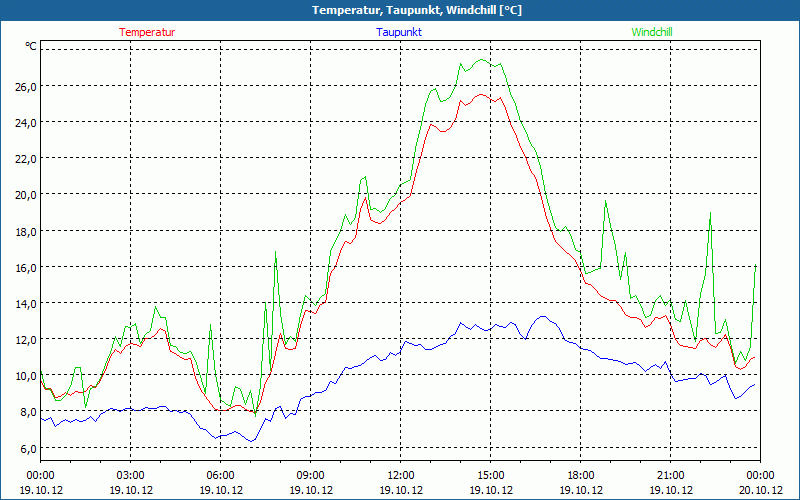Click the 26,0 y-axis value
This screenshot has width=800, height=500.
click(x=25, y=86)
